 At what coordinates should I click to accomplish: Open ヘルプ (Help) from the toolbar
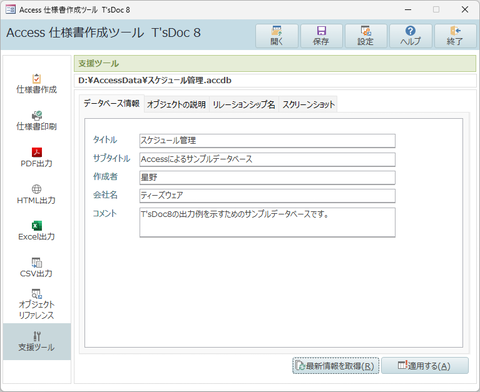[x=411, y=36]
